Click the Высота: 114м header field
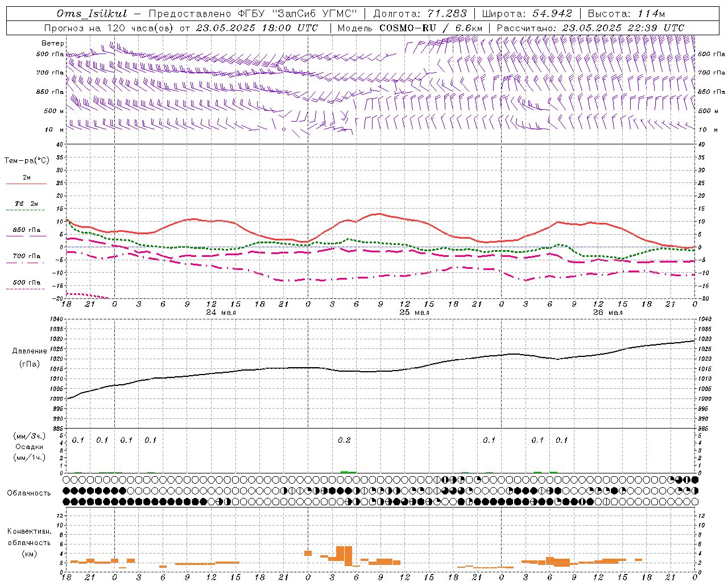 626,14
